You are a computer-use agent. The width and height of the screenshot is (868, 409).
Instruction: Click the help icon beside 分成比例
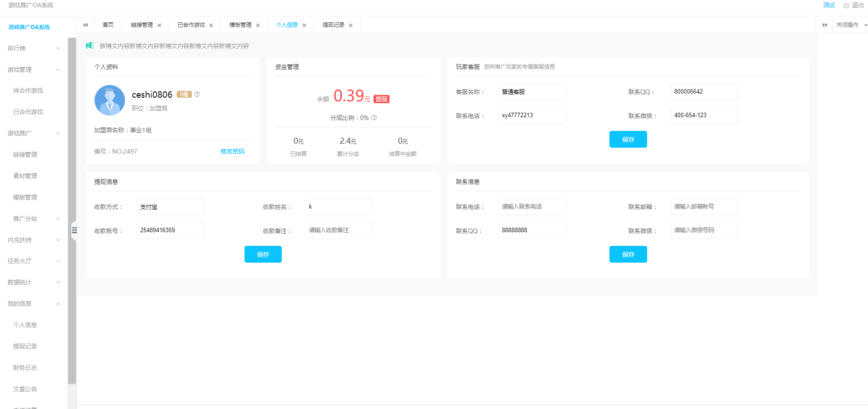374,118
